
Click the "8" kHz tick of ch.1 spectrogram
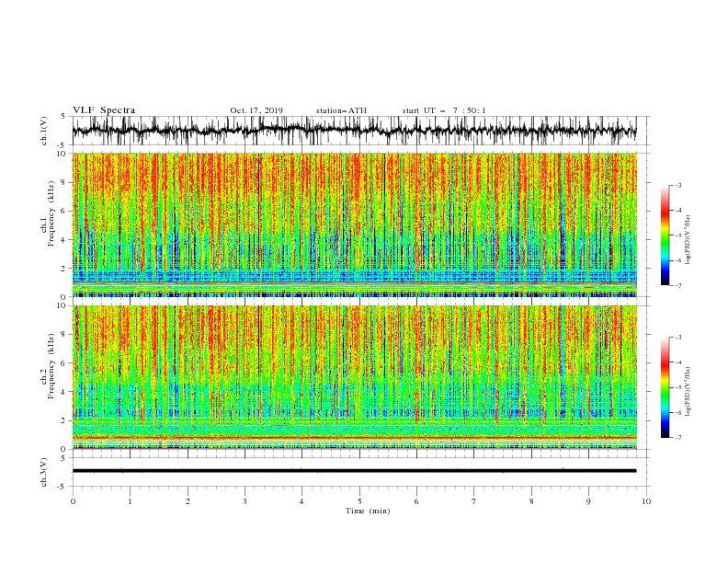coord(64,182)
